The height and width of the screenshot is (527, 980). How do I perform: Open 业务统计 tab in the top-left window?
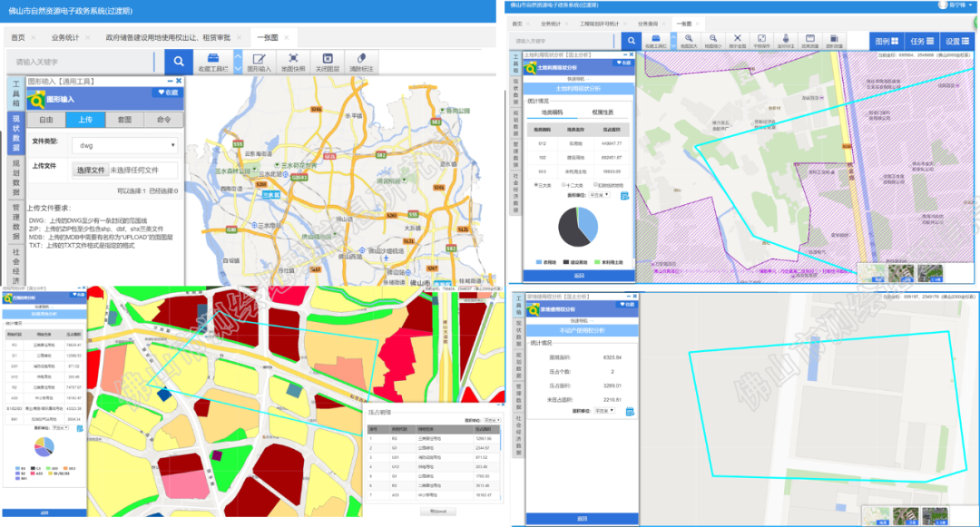pyautogui.click(x=65, y=37)
